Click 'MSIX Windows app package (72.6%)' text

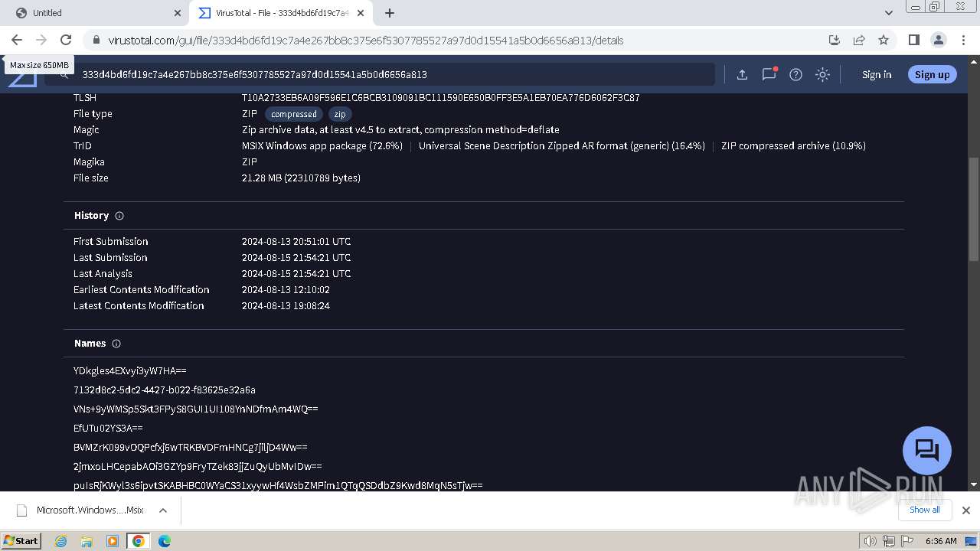[x=322, y=145]
